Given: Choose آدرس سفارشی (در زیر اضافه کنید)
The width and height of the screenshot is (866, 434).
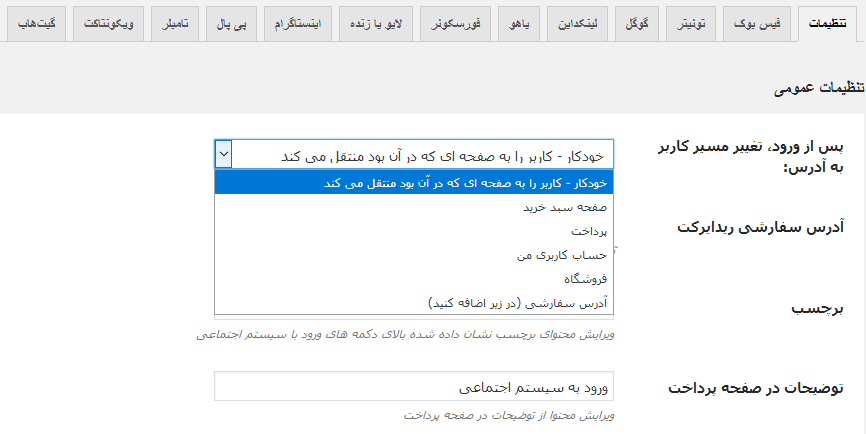Looking at the screenshot, I should 414,303.
